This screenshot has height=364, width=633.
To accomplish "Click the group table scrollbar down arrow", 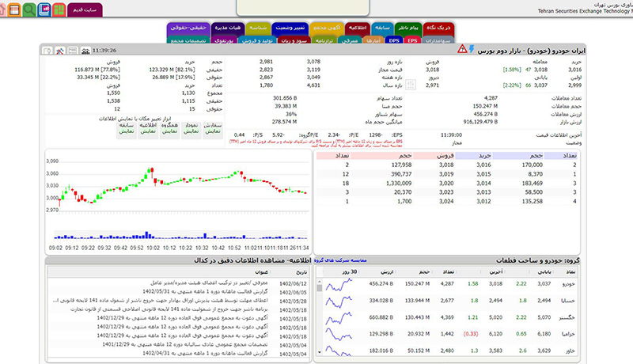I will tap(320, 352).
